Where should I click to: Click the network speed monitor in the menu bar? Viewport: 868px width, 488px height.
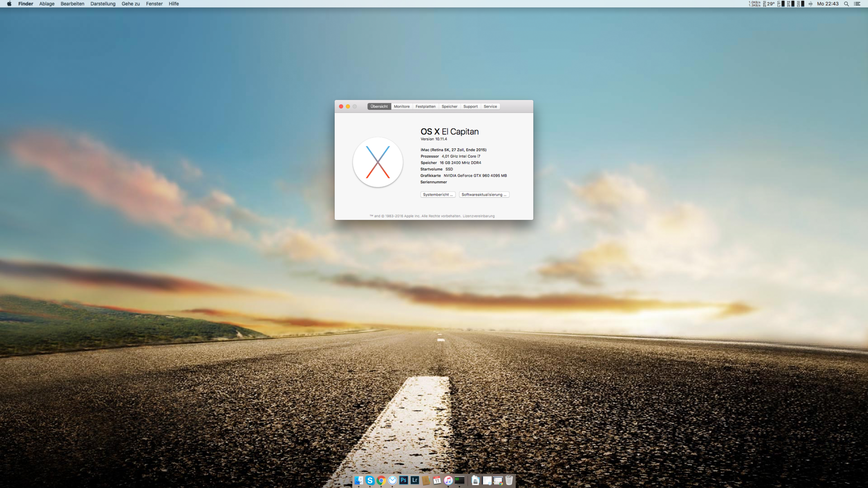tap(755, 4)
